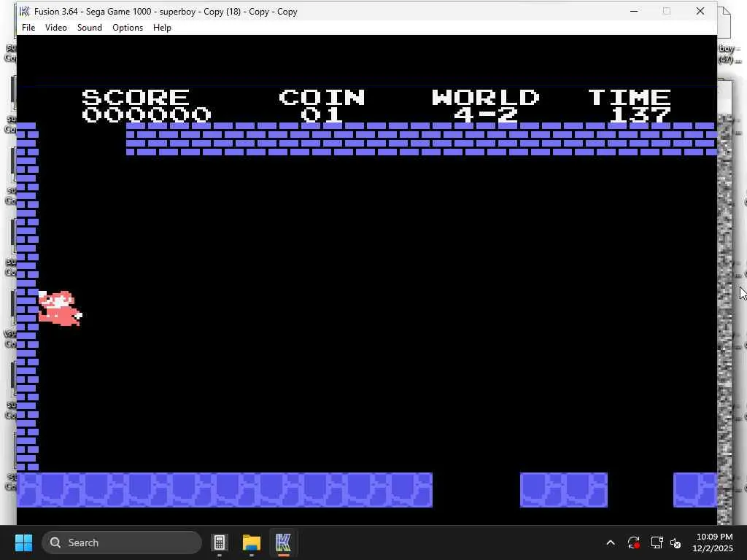Click the SCORE value 000000
Viewport: 747px width, 560px height.
(x=146, y=114)
